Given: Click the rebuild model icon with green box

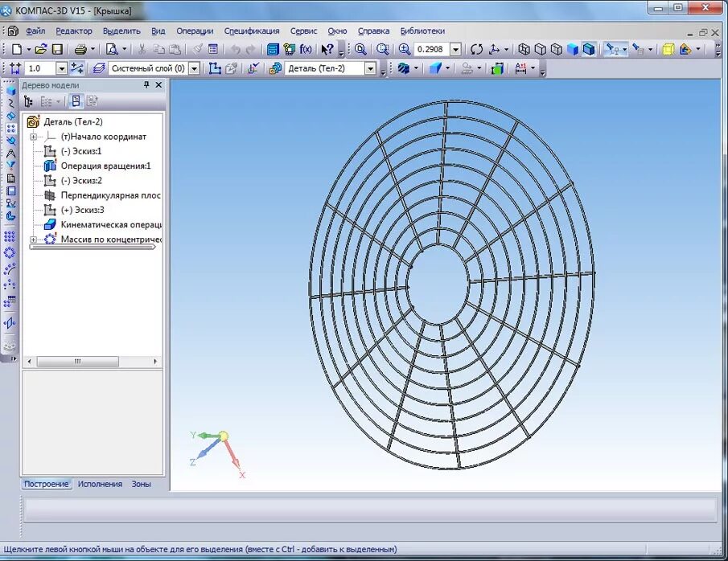Looking at the screenshot, I should pos(497,68).
